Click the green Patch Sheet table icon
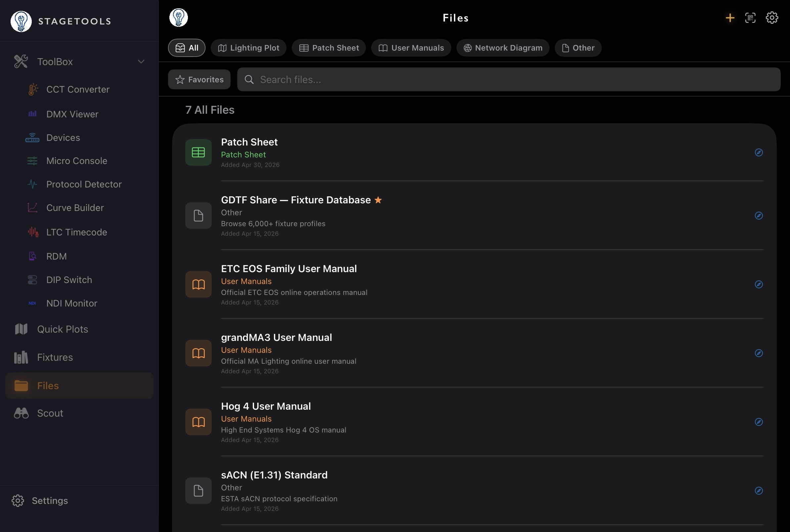The height and width of the screenshot is (532, 790). coord(198,152)
